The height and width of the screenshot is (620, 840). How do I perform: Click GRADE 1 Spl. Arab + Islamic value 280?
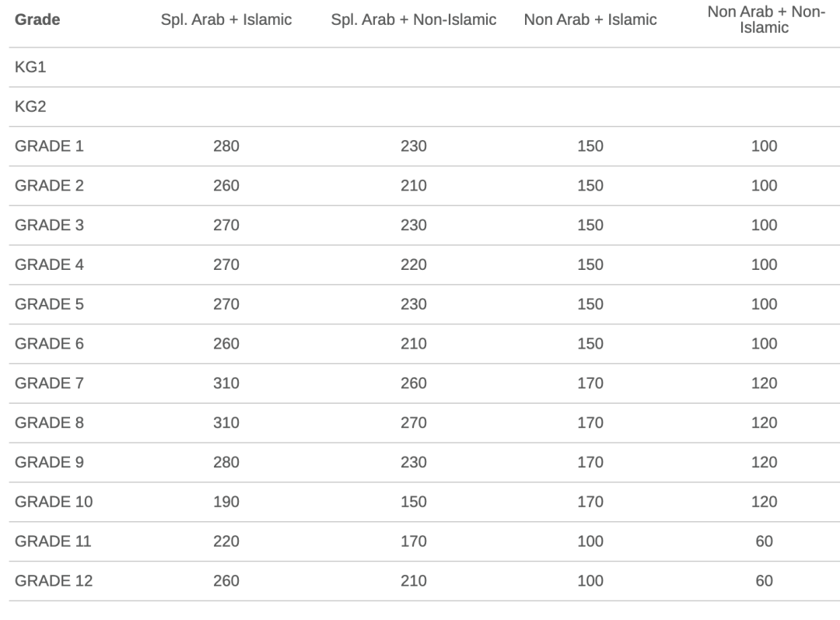226,146
